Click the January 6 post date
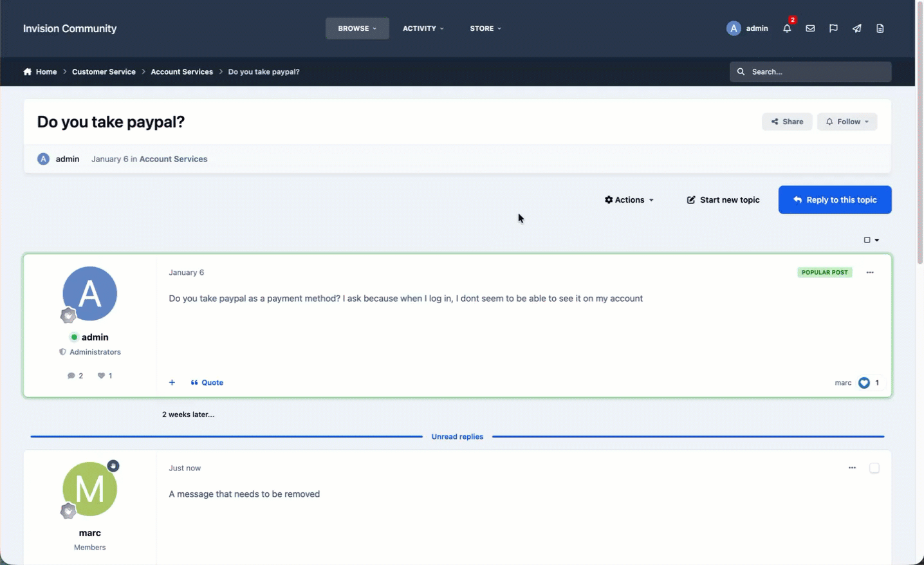 tap(186, 272)
